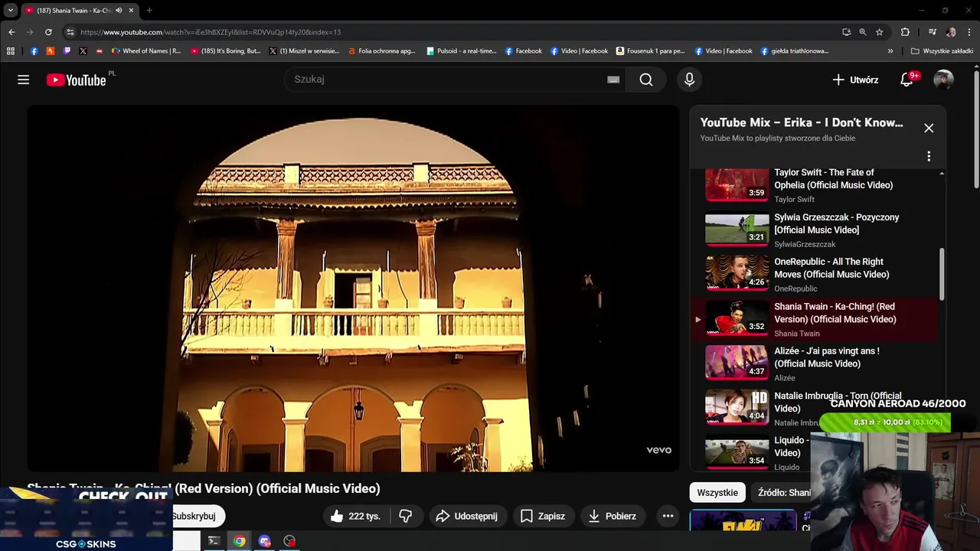Dislike the video with thumbs down

click(406, 516)
